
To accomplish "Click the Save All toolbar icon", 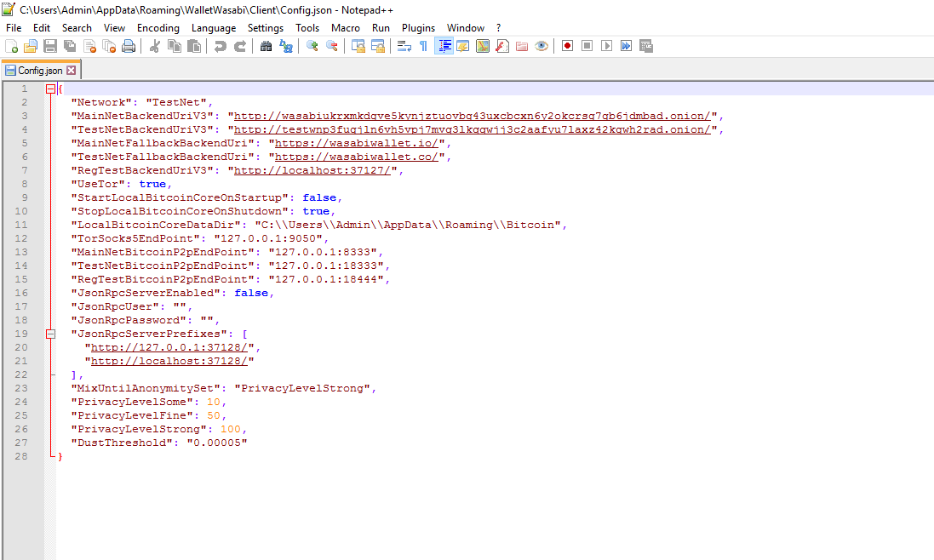I will (x=70, y=47).
